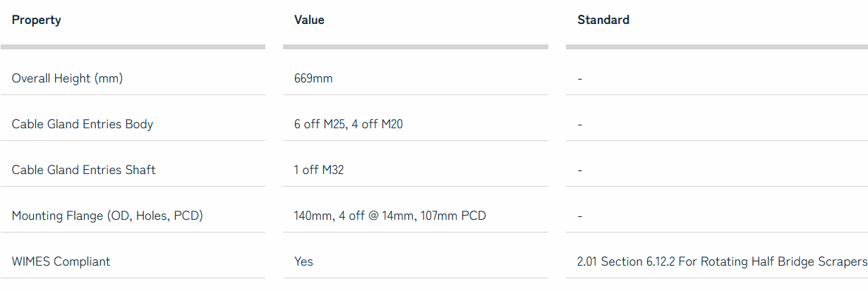Click the Standard dash for Cable Gland Entries Shaft
This screenshot has height=291, width=868.
(579, 170)
